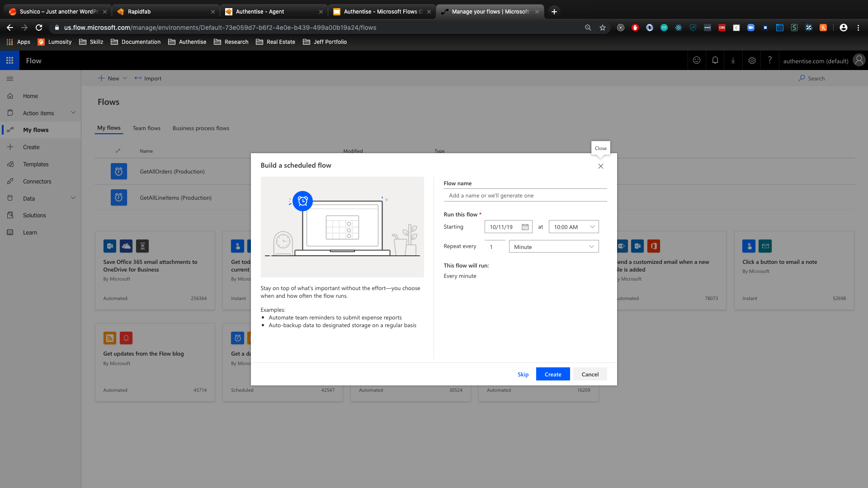Open the Minute frequency dropdown
Viewport: 868px width, 488px height.
[553, 247]
